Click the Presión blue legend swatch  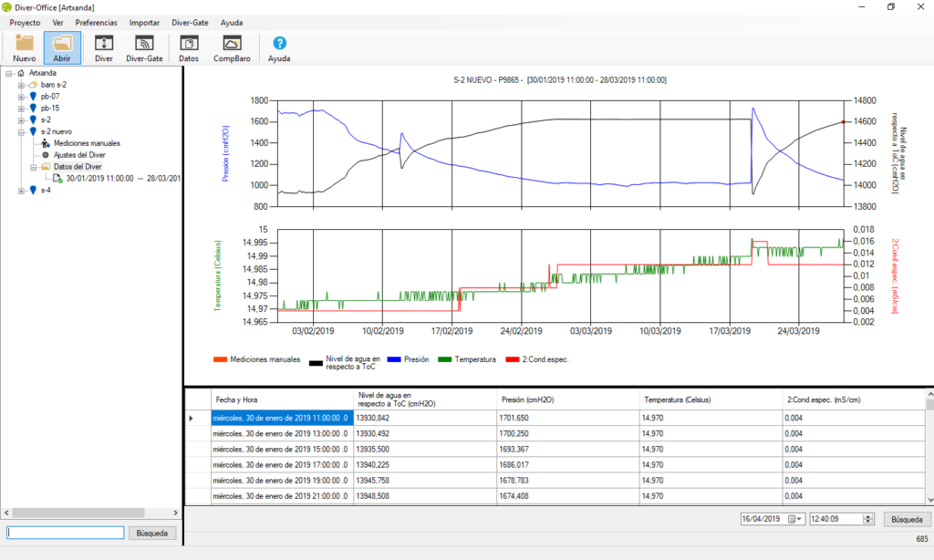point(394,359)
